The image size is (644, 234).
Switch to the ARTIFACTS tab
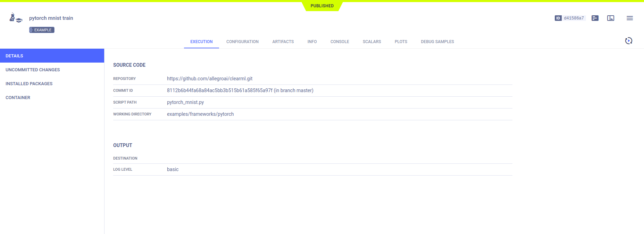pos(283,42)
